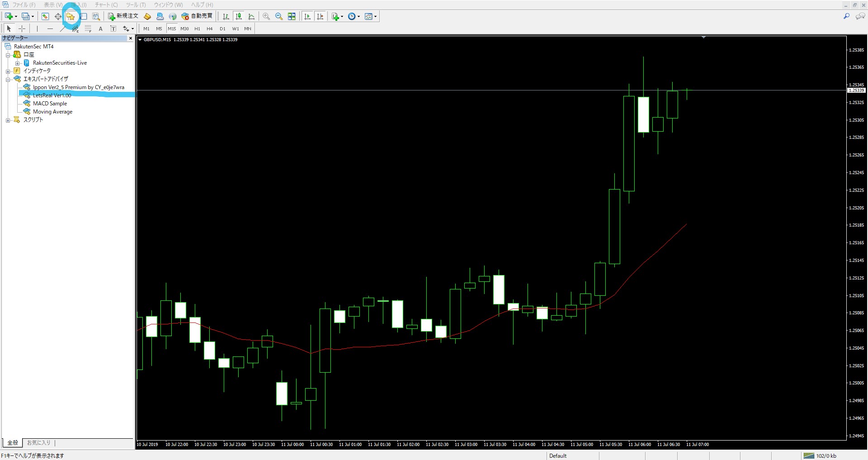Open the Data Window crosshair icon
868x460 pixels.
pos(58,16)
